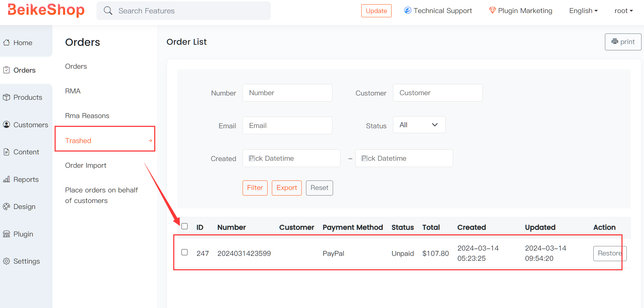Click the Plugin store icon

click(6, 234)
